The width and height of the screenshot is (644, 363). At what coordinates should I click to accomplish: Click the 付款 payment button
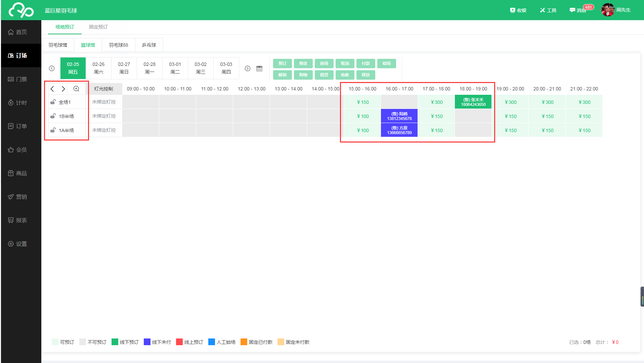coord(366,64)
